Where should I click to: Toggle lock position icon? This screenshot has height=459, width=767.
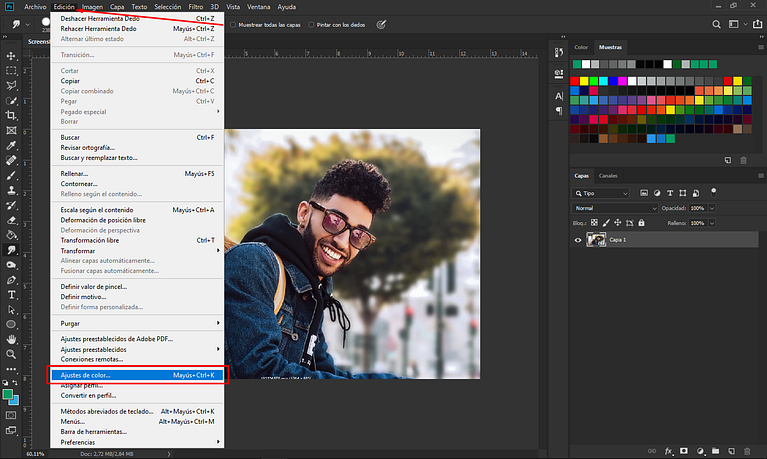point(618,223)
